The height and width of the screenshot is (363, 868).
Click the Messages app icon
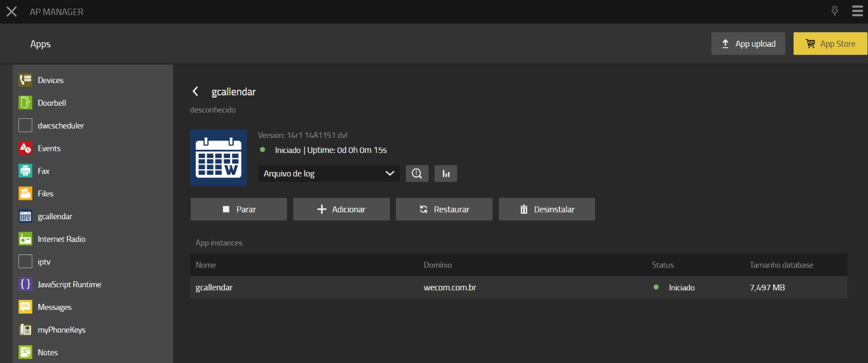pyautogui.click(x=25, y=307)
